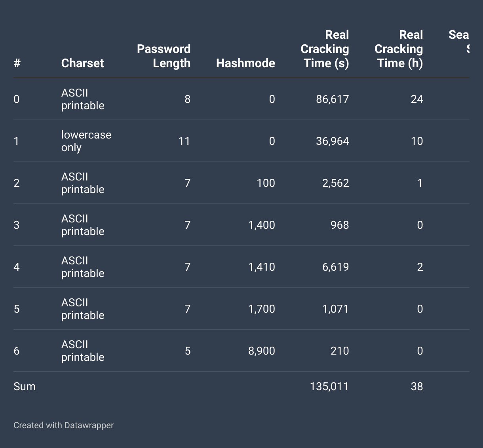Screen dimensions: 483x448
Task: Open the Created with Datawrapper link
Action: pyautogui.click(x=63, y=425)
